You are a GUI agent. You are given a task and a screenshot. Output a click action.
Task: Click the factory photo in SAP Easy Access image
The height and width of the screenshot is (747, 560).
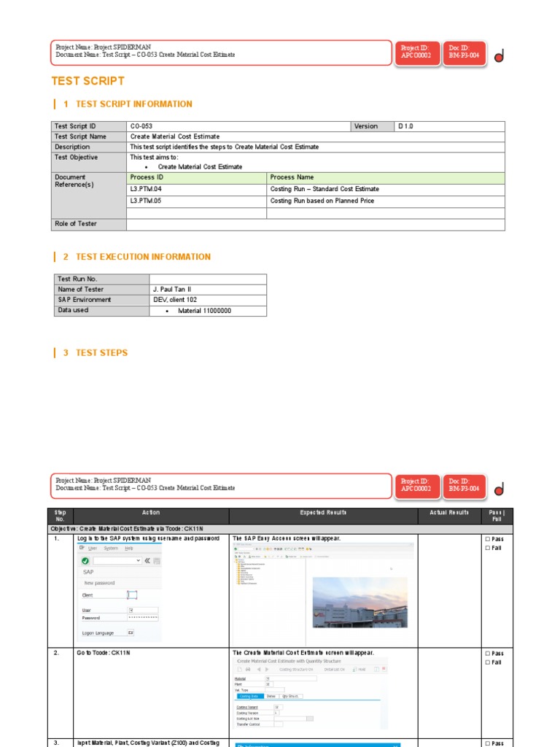click(360, 602)
